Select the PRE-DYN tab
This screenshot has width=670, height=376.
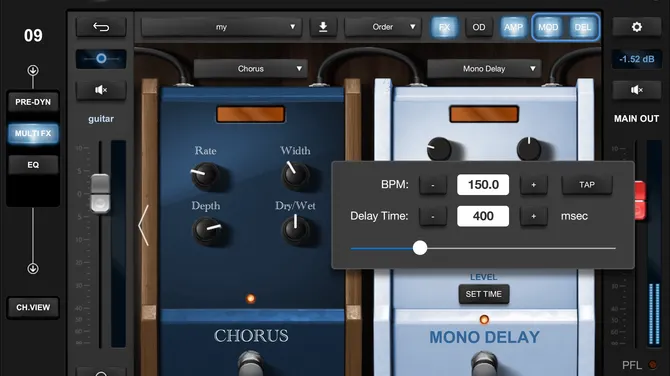click(x=33, y=102)
